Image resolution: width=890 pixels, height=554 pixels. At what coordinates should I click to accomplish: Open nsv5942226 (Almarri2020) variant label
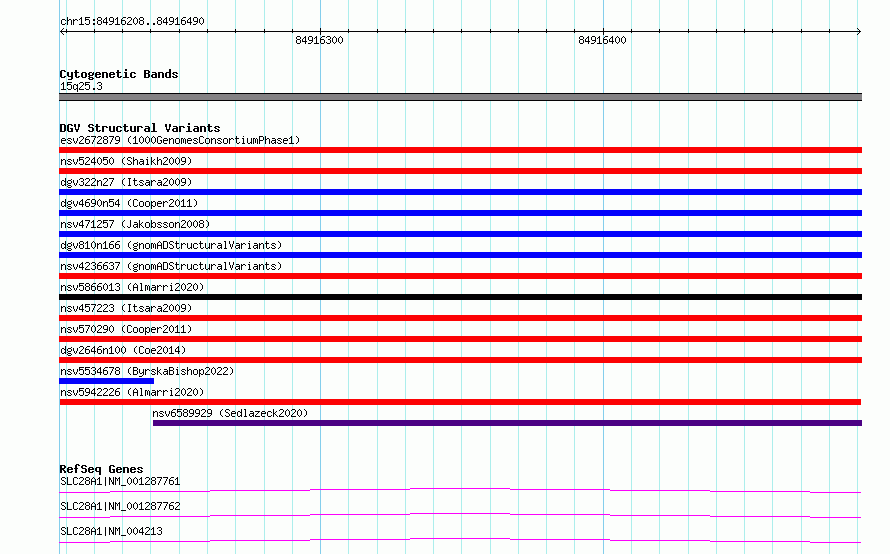[132, 392]
